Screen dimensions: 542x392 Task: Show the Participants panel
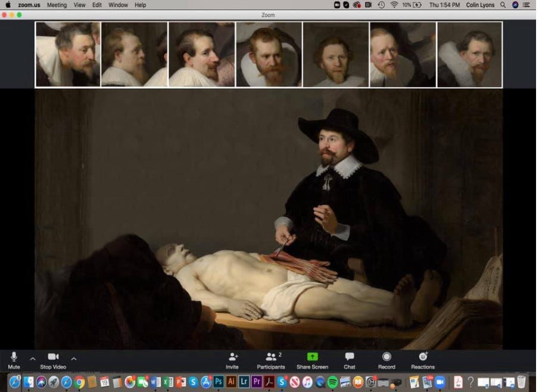pyautogui.click(x=271, y=360)
